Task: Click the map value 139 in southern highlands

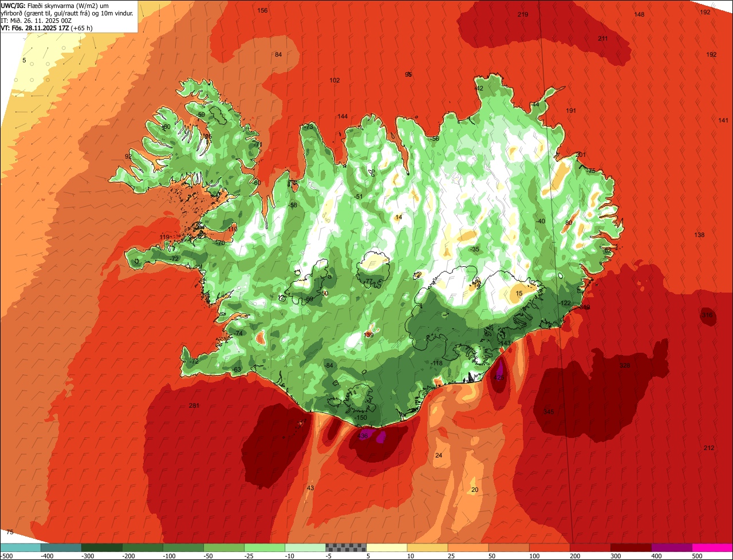Action: click(369, 336)
